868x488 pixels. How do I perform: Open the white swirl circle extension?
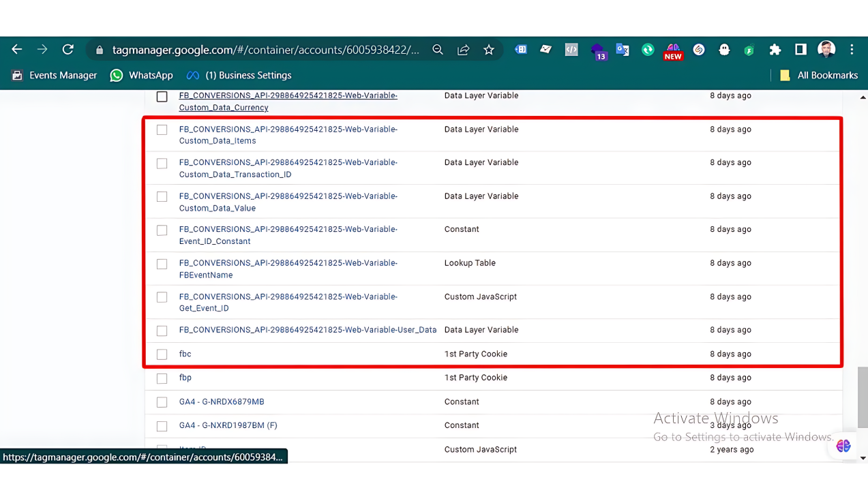click(699, 50)
